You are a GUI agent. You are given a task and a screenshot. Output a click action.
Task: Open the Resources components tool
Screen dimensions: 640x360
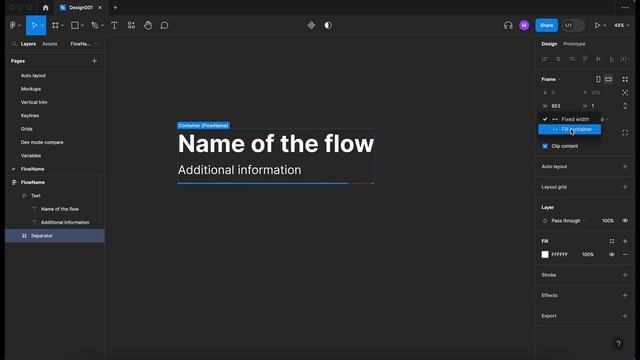[131, 25]
